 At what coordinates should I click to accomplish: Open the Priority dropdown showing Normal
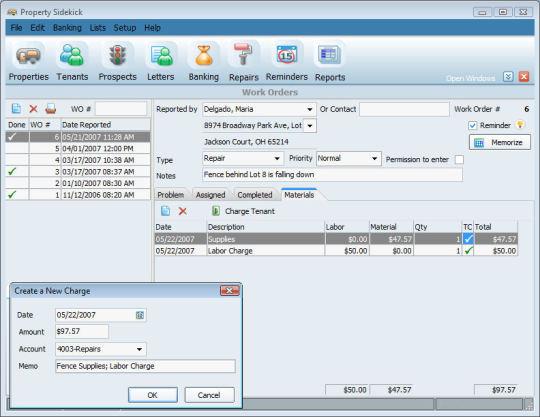[x=374, y=158]
